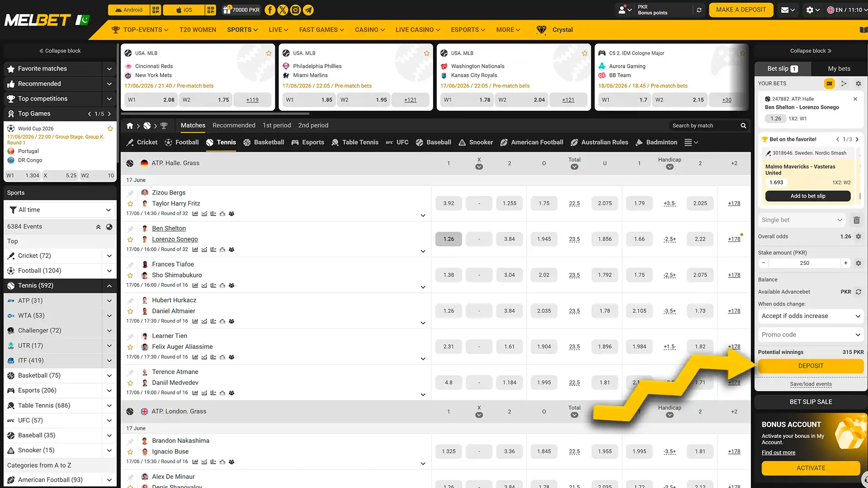This screenshot has width=868, height=488.
Task: Open statistics icon for Zizou Bergs match
Action: point(195,214)
